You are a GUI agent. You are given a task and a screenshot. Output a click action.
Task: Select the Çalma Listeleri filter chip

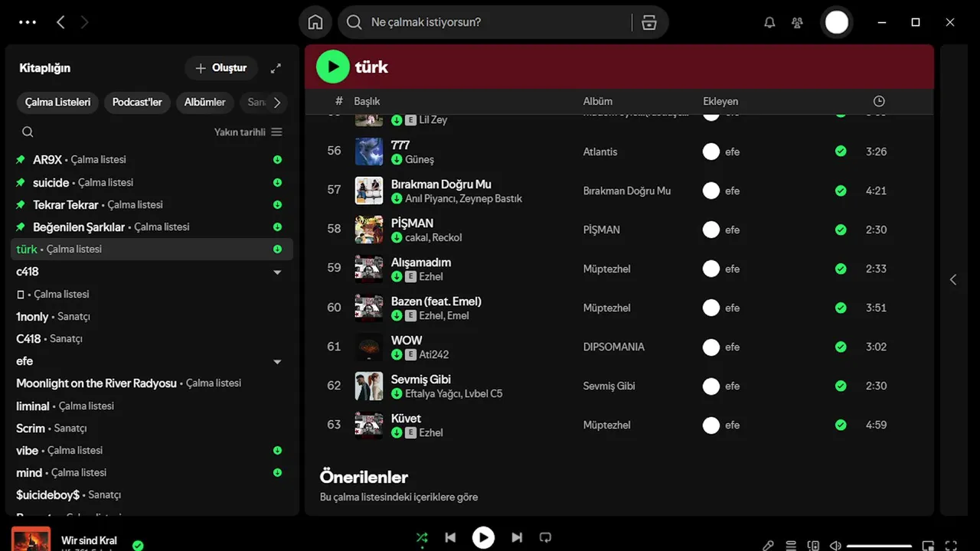(x=57, y=102)
